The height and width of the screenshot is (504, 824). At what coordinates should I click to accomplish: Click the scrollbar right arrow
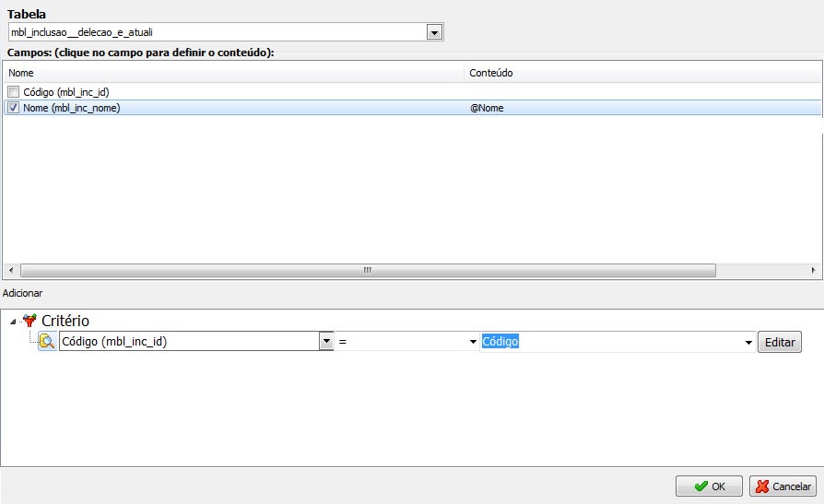click(x=813, y=270)
